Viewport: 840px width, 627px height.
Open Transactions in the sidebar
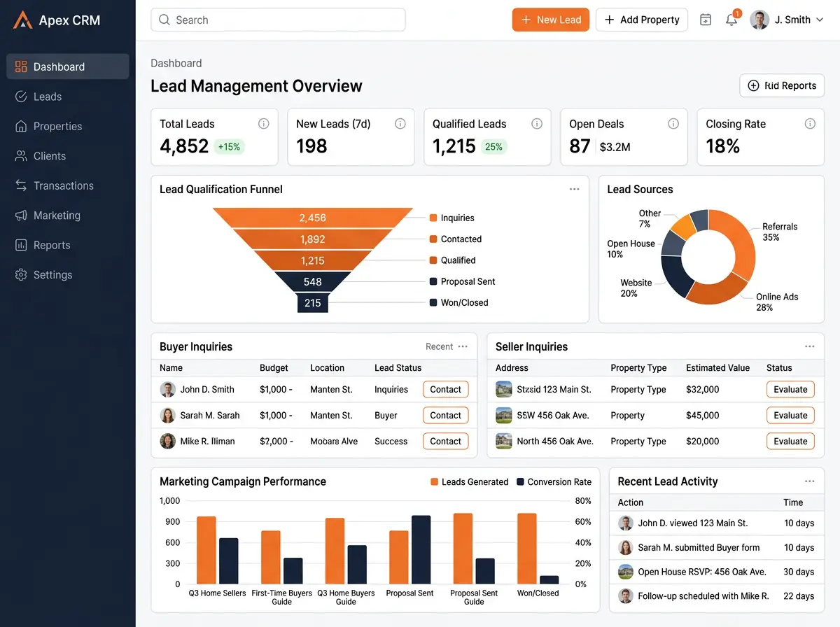[x=68, y=185]
